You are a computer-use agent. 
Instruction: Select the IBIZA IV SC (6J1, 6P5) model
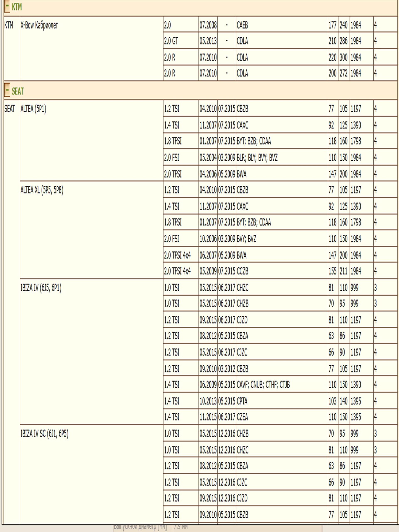click(44, 434)
